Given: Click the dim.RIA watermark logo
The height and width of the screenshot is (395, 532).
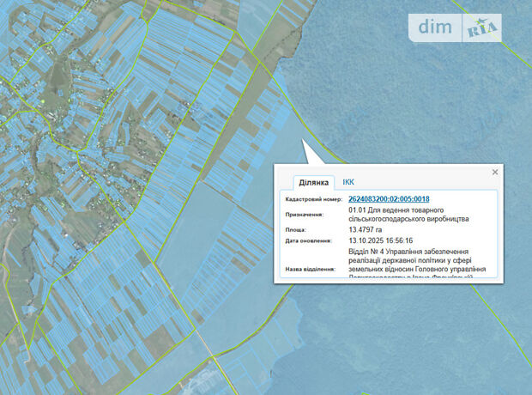Looking at the screenshot, I should [458, 27].
